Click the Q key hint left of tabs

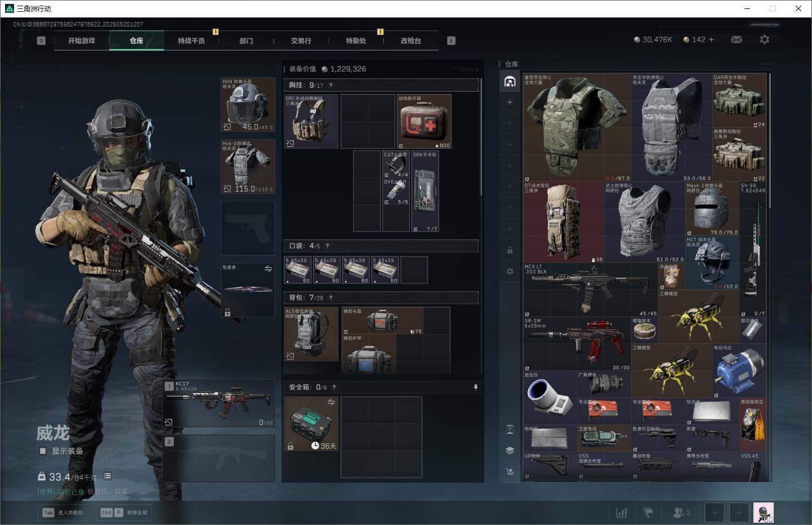point(41,41)
